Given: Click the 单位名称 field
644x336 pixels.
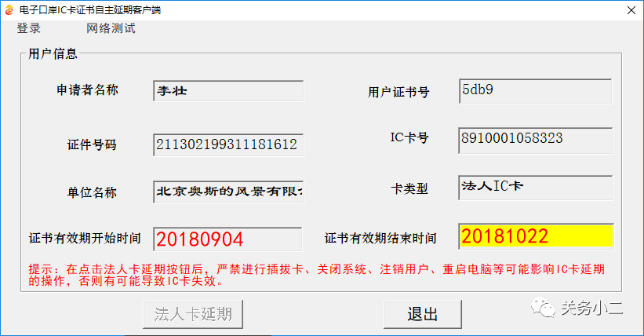Looking at the screenshot, I should click(228, 192).
